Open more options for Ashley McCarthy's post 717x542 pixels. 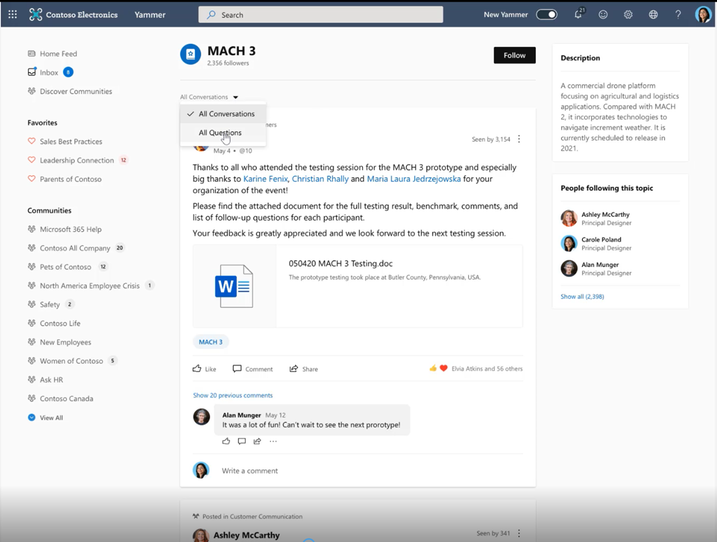519,533
